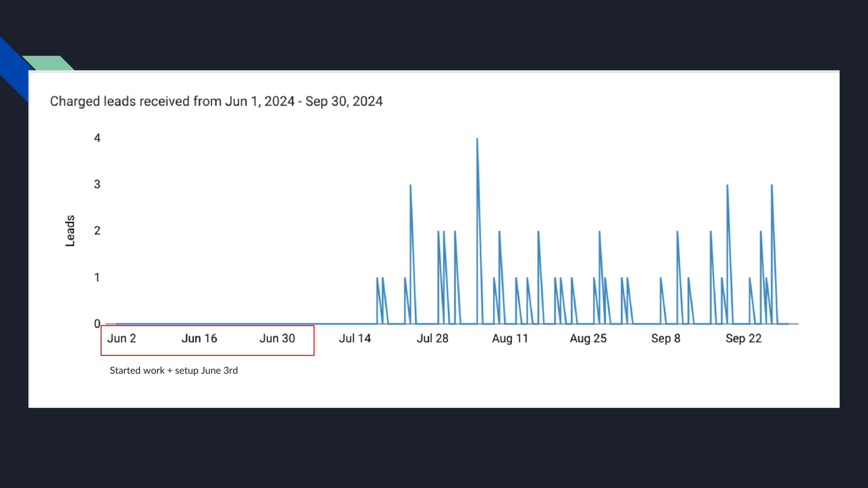Click the 'Started work + setup June 3rd' note
Screen dimensions: 868x488
(174, 370)
